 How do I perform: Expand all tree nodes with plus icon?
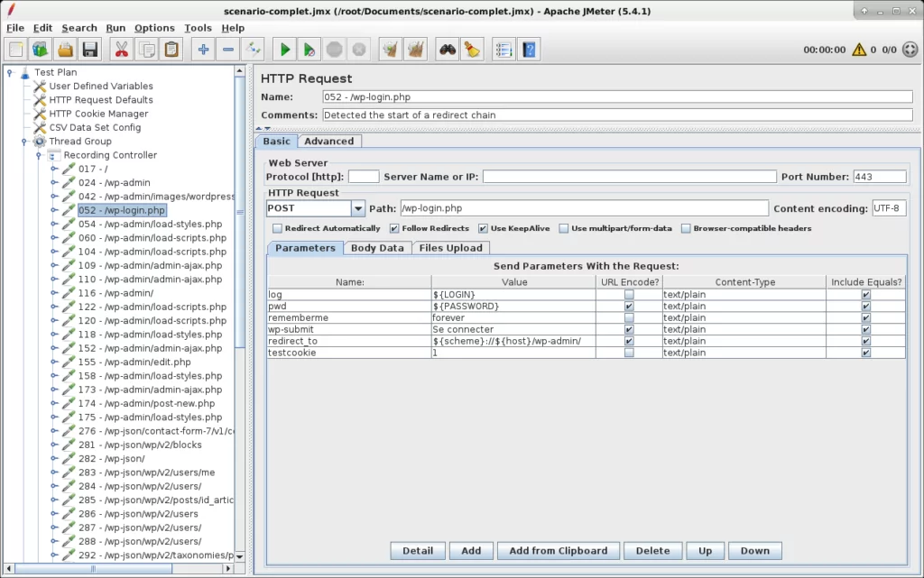click(x=203, y=50)
